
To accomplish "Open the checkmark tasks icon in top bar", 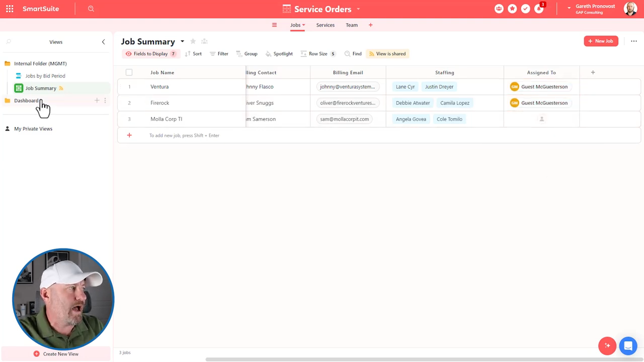I will pos(525,9).
